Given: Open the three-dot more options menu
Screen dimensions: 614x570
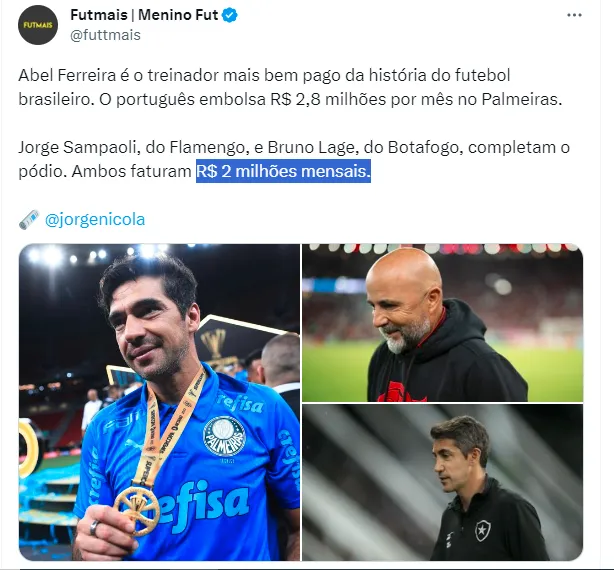Looking at the screenshot, I should click(574, 15).
